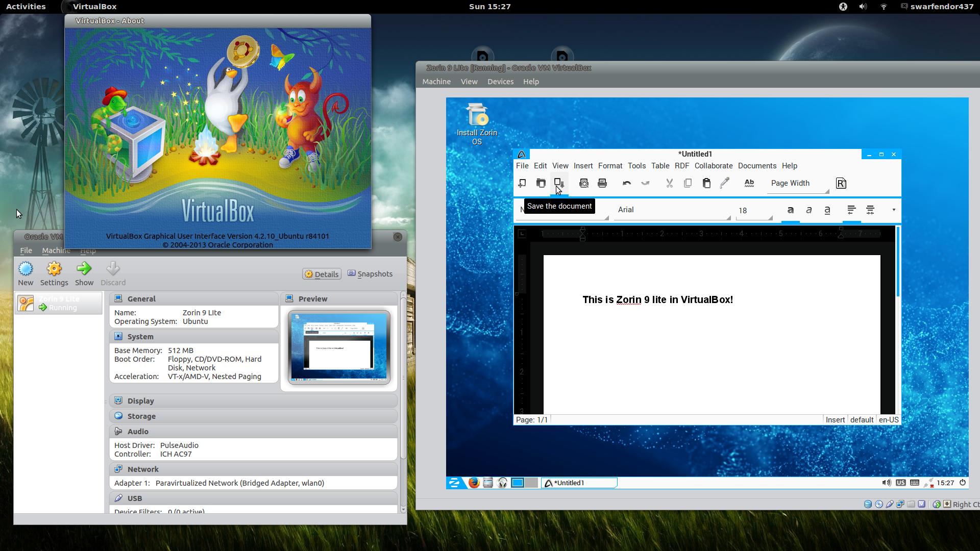This screenshot has width=980, height=551.
Task: Switch to the Details view button
Action: pos(322,274)
